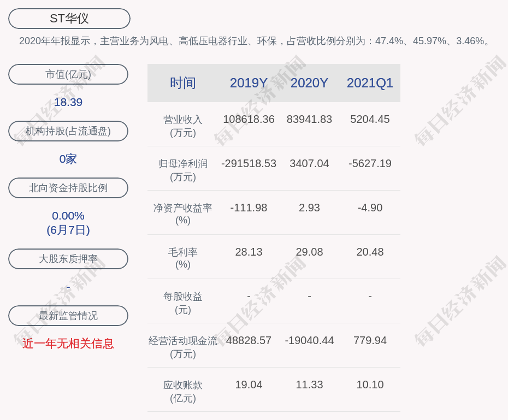Click the red 近一年无相关信息 text
The image size is (508, 420).
[68, 344]
